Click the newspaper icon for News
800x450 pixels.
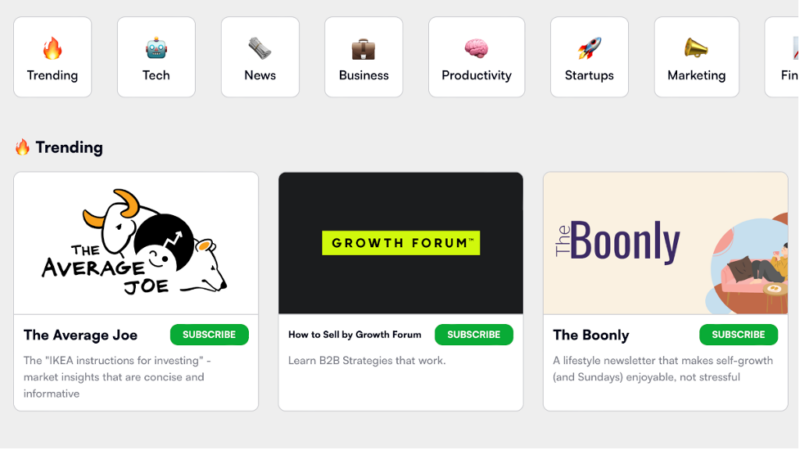(x=260, y=48)
